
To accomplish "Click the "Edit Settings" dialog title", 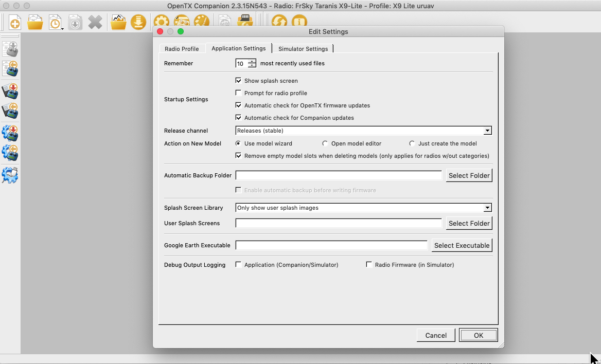I will 328,31.
